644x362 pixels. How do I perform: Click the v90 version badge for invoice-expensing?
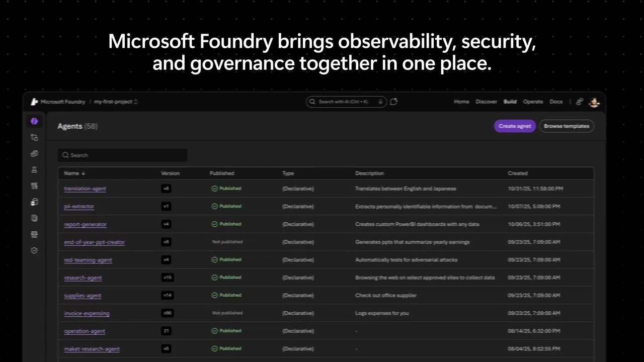pos(167,313)
